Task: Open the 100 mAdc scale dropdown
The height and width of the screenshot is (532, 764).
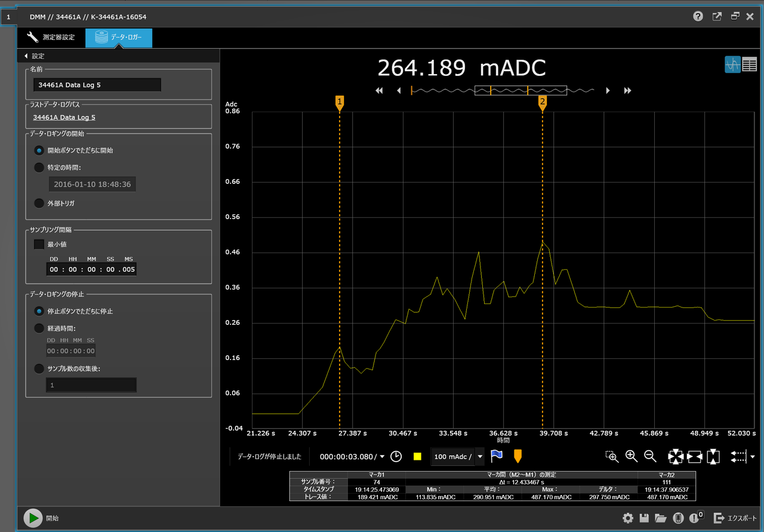Action: point(480,457)
